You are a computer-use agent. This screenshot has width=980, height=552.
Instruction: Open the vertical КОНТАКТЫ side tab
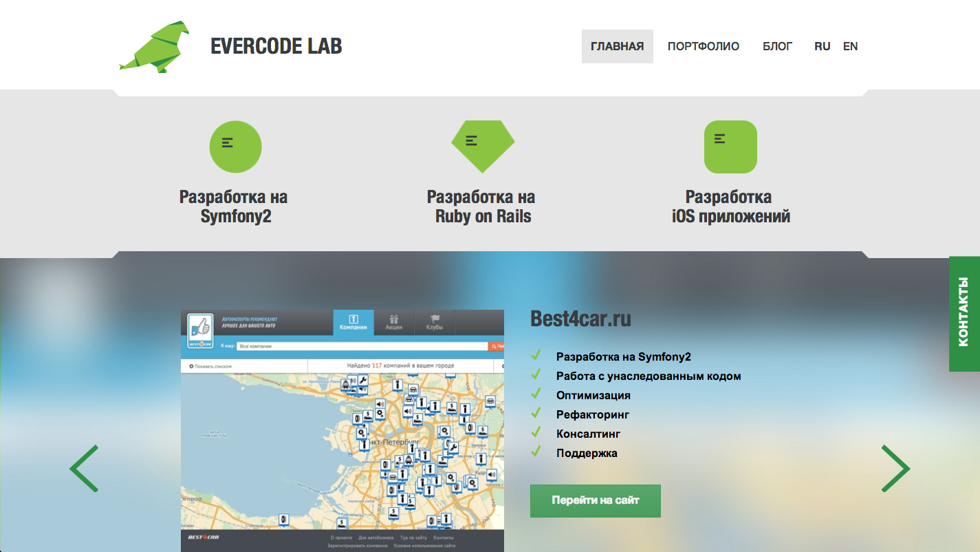pos(964,313)
